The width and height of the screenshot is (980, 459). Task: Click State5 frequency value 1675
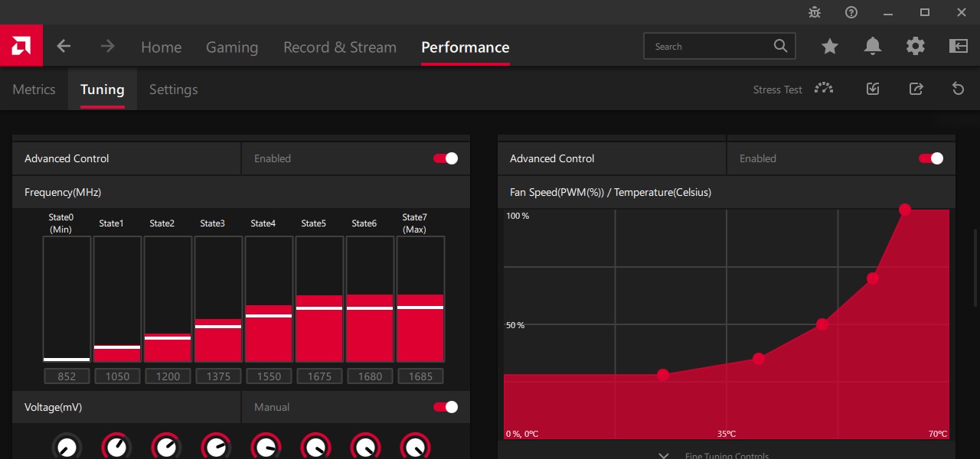(x=319, y=376)
